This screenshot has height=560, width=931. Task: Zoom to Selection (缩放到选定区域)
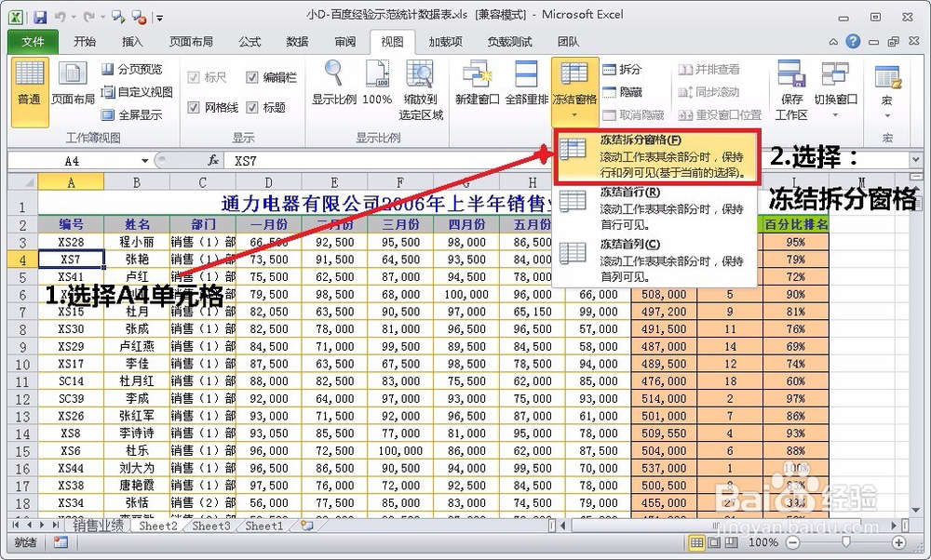point(421,89)
